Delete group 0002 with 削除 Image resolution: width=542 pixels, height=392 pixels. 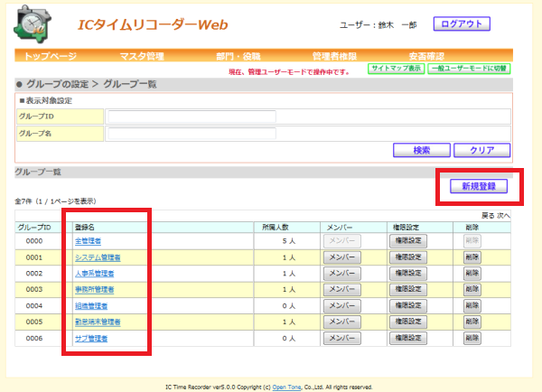pyautogui.click(x=472, y=274)
